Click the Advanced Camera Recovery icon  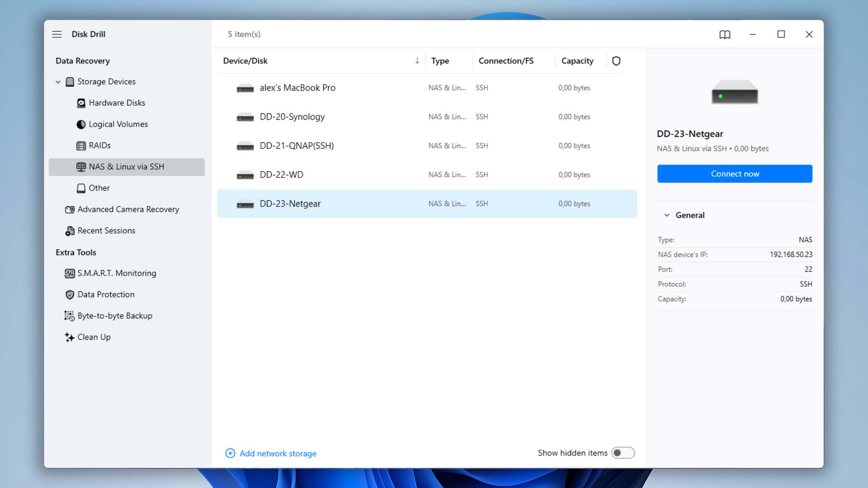[69, 210]
